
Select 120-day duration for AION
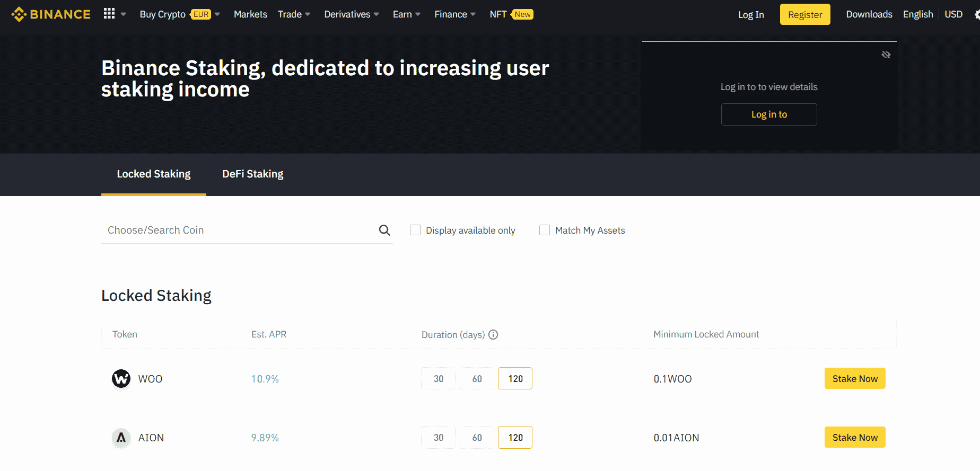pos(515,438)
